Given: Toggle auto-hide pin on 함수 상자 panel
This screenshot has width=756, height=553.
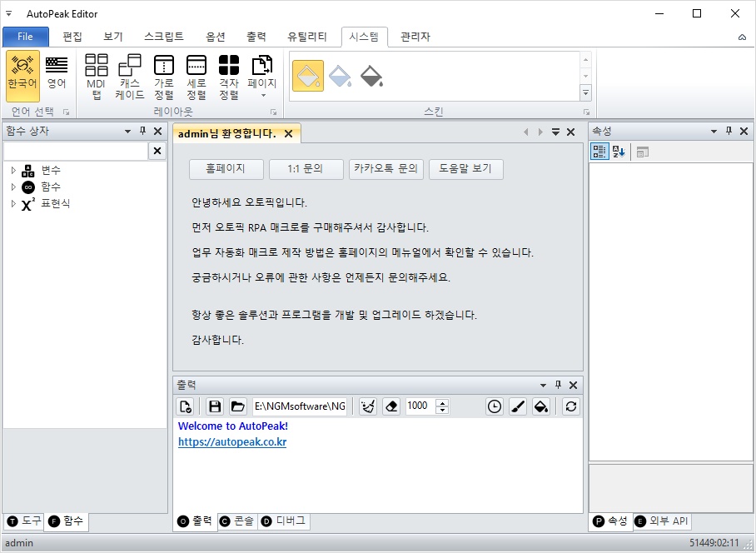Looking at the screenshot, I should [x=142, y=131].
